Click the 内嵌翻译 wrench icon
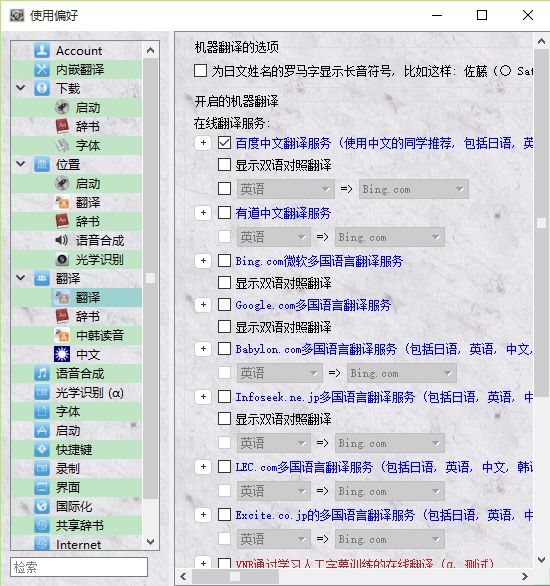550x586 pixels. click(41, 70)
